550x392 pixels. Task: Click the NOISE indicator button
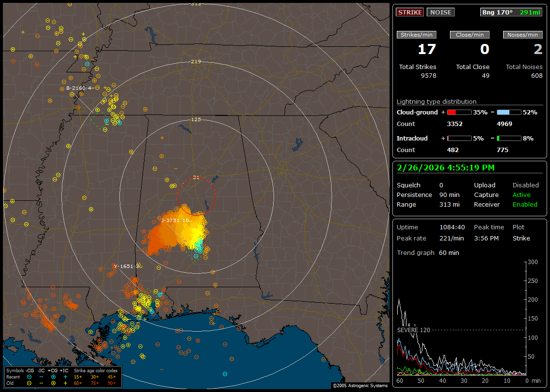click(440, 12)
